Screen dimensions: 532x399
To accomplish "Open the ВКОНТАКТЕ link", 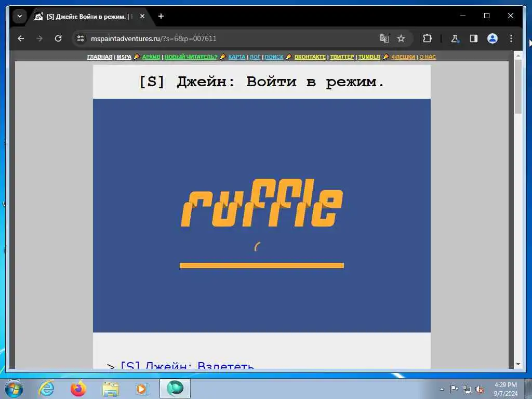I will (x=310, y=57).
